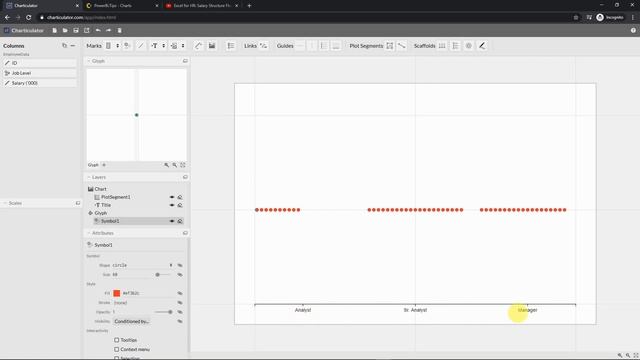This screenshot has height=360, width=640.
Task: Open an existing chart via the folder icon
Action: pos(65,30)
